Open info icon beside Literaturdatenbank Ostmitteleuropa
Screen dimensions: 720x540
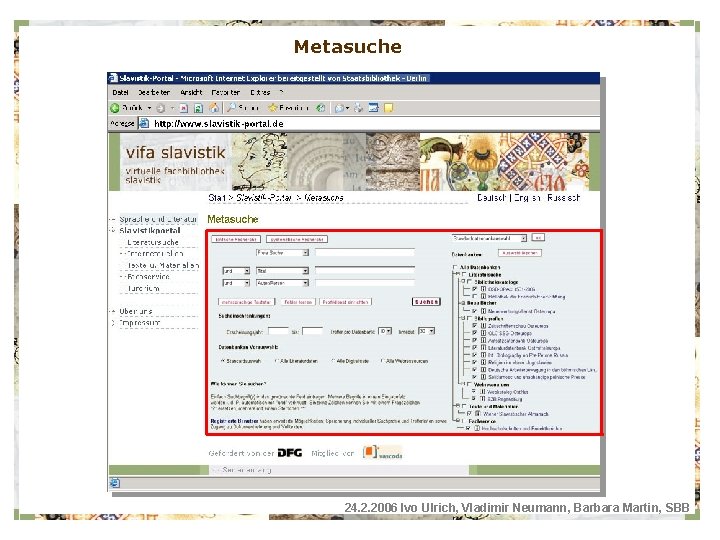[483, 348]
